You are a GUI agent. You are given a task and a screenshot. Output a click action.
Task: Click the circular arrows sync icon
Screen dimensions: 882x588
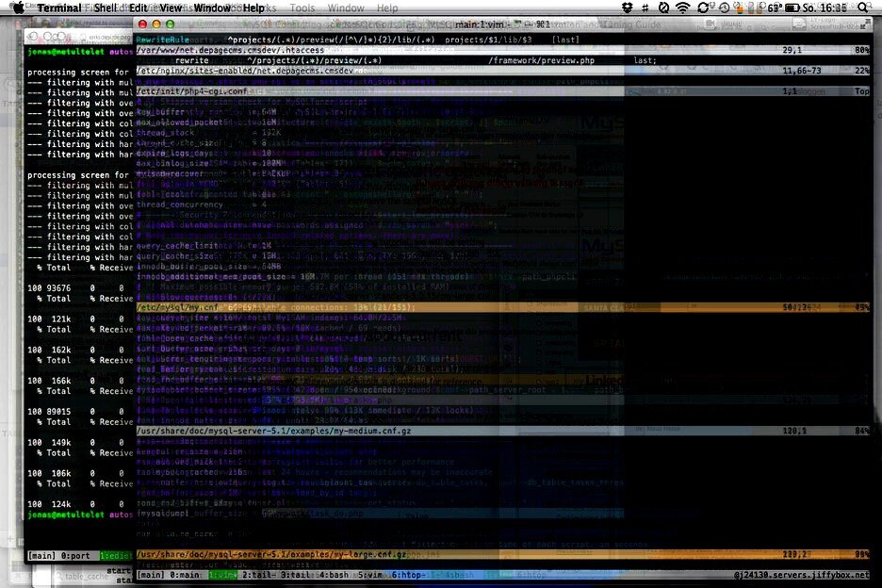tap(703, 8)
